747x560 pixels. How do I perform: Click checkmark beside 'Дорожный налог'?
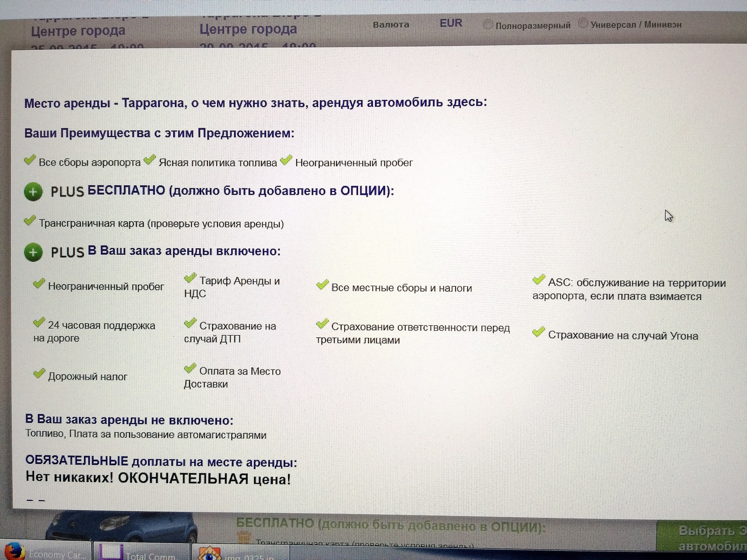(39, 374)
